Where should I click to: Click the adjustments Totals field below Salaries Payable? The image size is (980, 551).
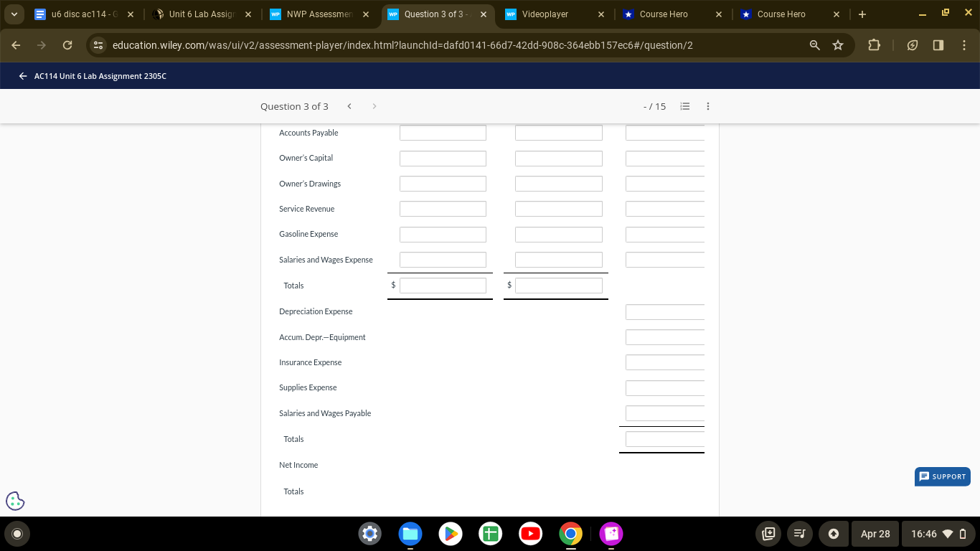(665, 439)
